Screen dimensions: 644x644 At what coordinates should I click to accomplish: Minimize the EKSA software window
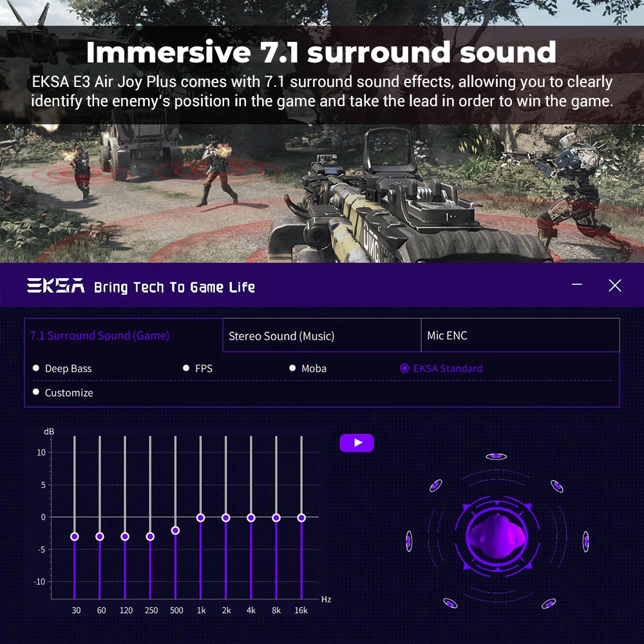pos(577,284)
